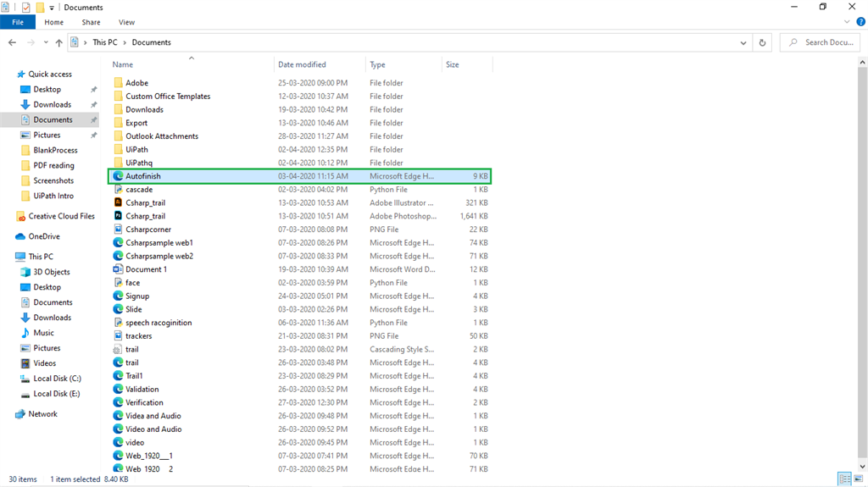868x487 pixels.
Task: Click the PNG icon of Csharpcorner
Action: (x=118, y=230)
